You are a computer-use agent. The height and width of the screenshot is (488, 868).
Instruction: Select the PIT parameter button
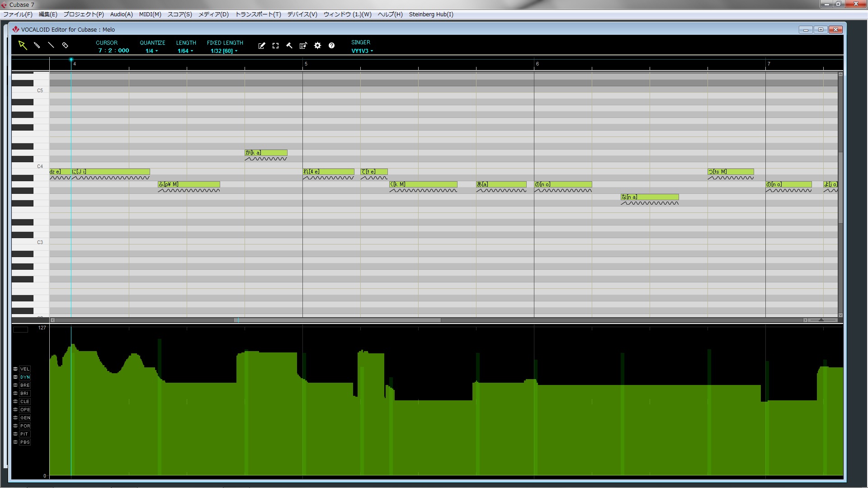pyautogui.click(x=25, y=434)
